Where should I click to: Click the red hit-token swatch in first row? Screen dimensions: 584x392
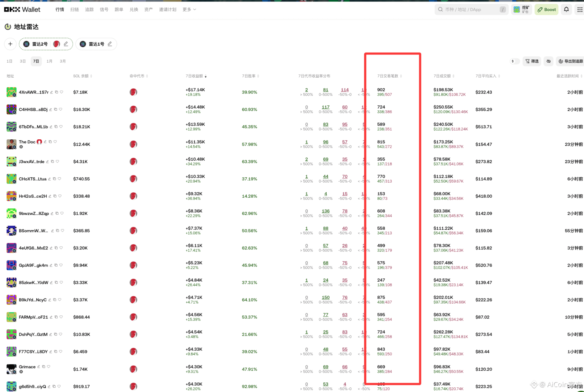(133, 92)
